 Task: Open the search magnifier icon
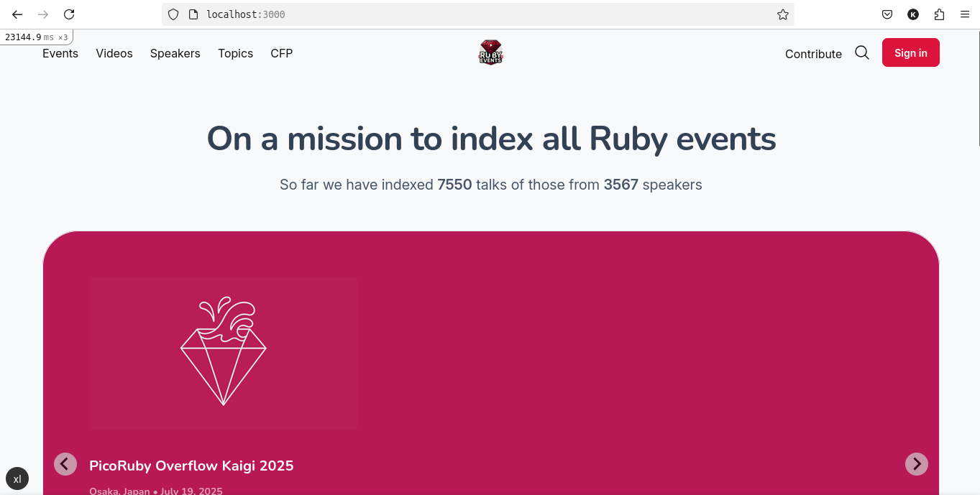(862, 53)
